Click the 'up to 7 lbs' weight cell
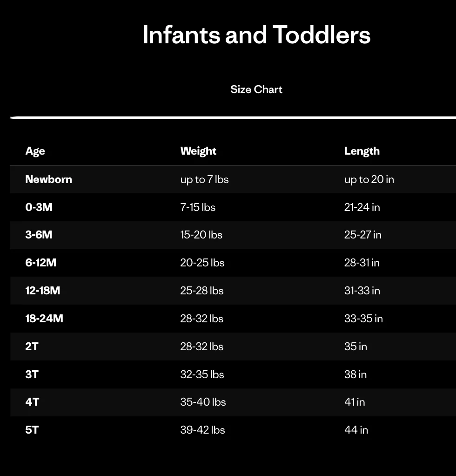This screenshot has width=456, height=476. point(205,179)
